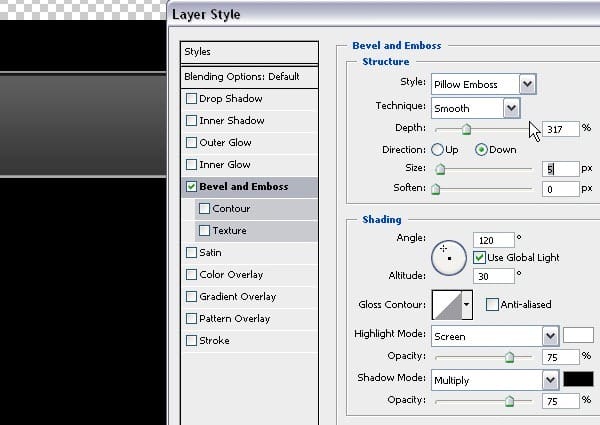The width and height of the screenshot is (600, 425).
Task: Open the Highlight Mode dropdown arrow
Action: point(550,336)
